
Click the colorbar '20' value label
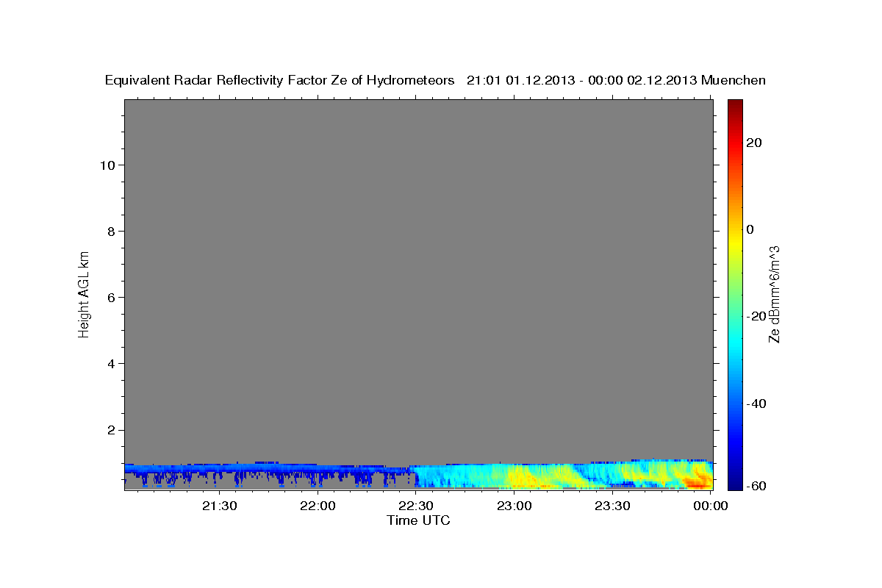(x=754, y=143)
